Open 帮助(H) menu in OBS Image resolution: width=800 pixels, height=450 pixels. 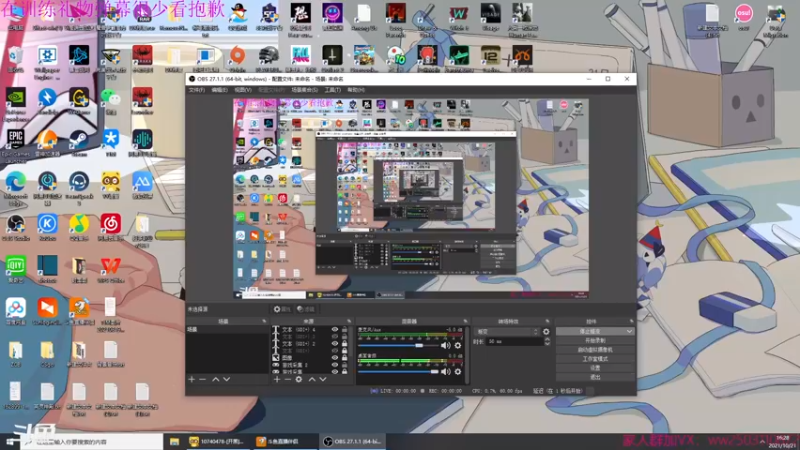point(356,90)
